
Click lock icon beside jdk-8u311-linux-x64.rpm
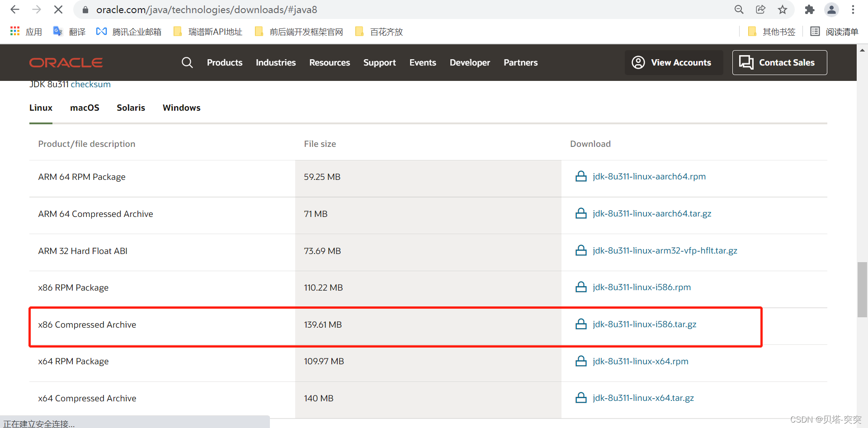581,361
